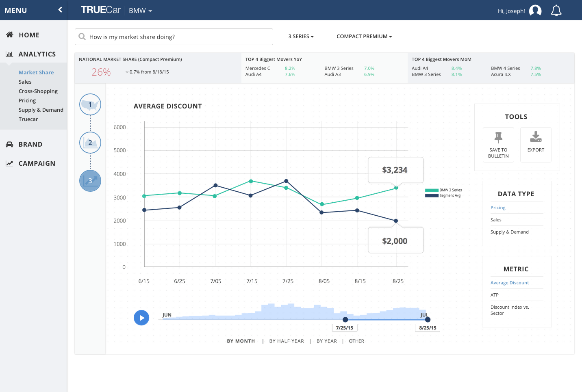This screenshot has width=582, height=392.
Task: Open the Home section
Action: tap(29, 35)
